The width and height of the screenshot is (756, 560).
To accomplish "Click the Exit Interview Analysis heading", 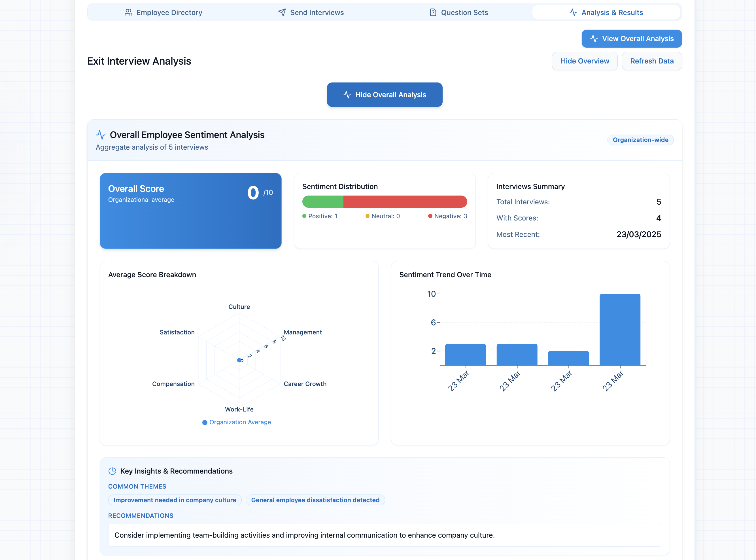I will (139, 61).
